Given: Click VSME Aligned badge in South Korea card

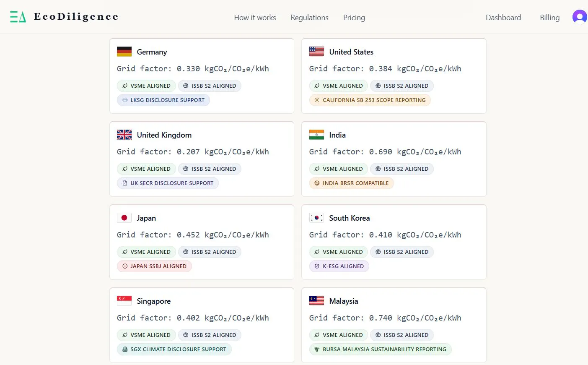Looking at the screenshot, I should tap(339, 252).
